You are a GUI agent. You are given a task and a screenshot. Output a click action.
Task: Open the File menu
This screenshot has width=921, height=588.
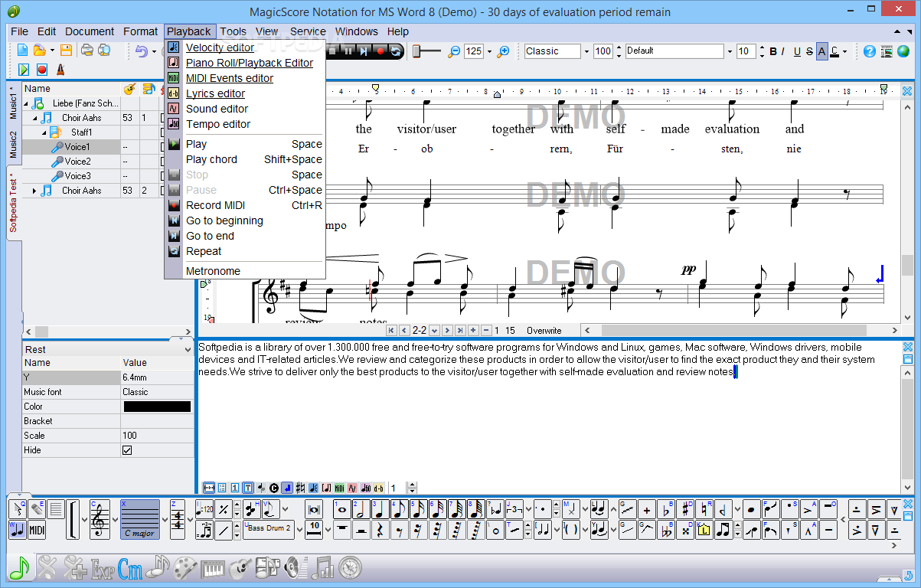[x=20, y=31]
